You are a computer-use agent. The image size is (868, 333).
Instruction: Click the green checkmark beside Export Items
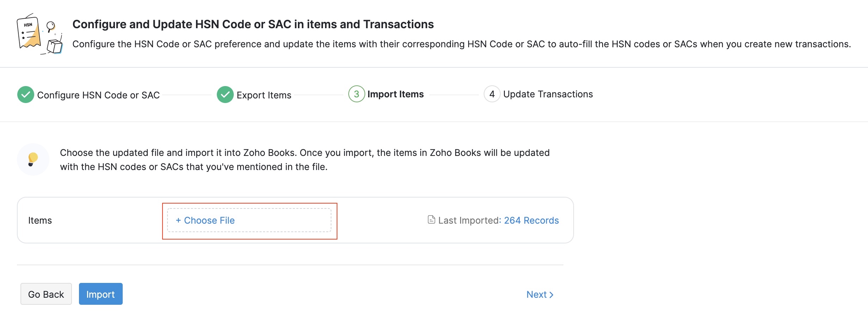pyautogui.click(x=225, y=95)
